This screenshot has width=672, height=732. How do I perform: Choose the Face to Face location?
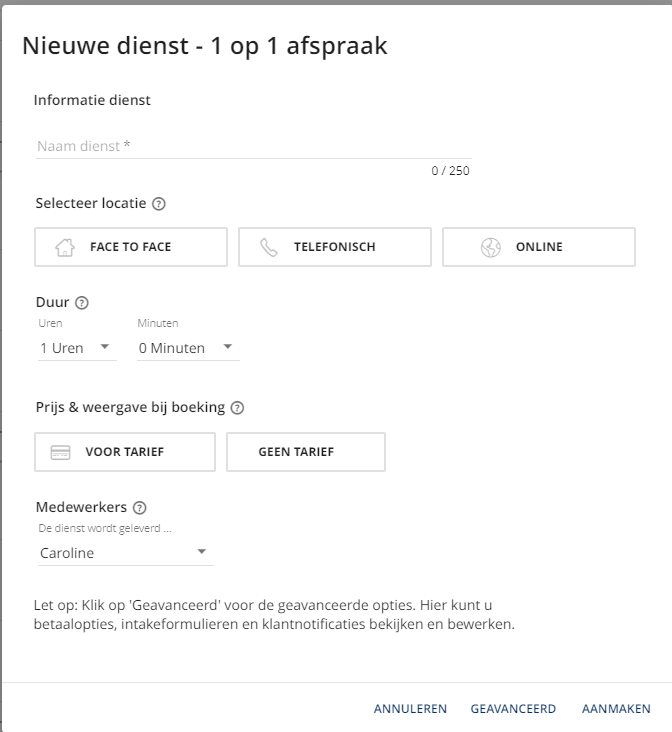coord(131,247)
